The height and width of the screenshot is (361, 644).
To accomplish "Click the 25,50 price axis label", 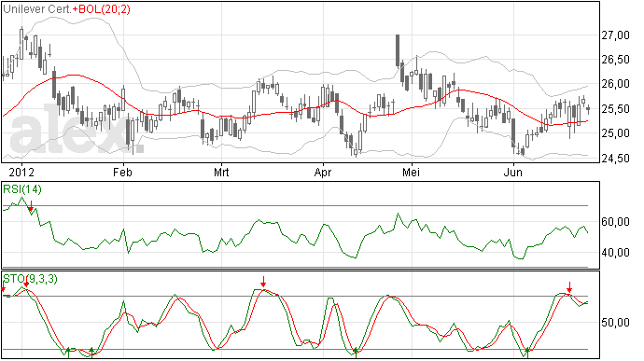I will (615, 109).
